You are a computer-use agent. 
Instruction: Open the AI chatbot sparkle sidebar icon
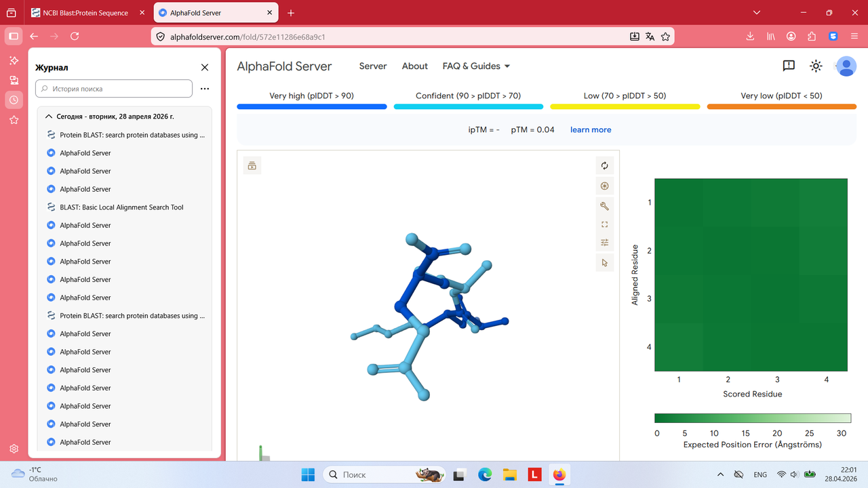14,60
